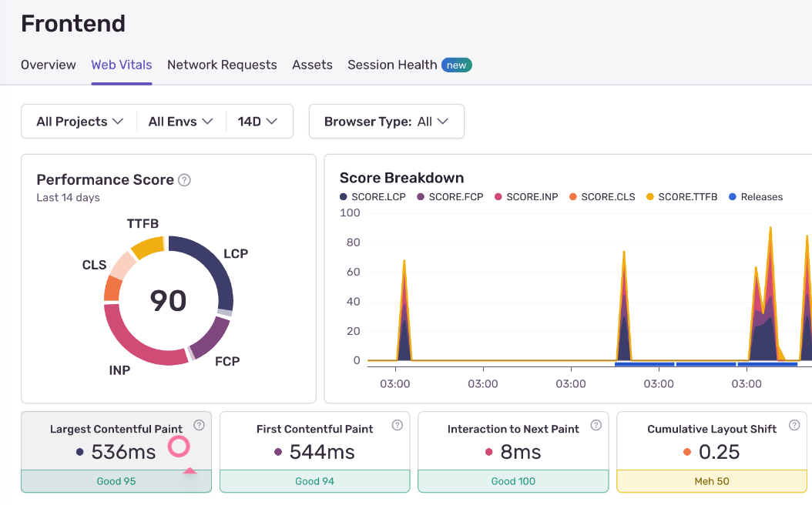Expand the Browser Type filter
This screenshot has width=812, height=505.
[x=386, y=121]
